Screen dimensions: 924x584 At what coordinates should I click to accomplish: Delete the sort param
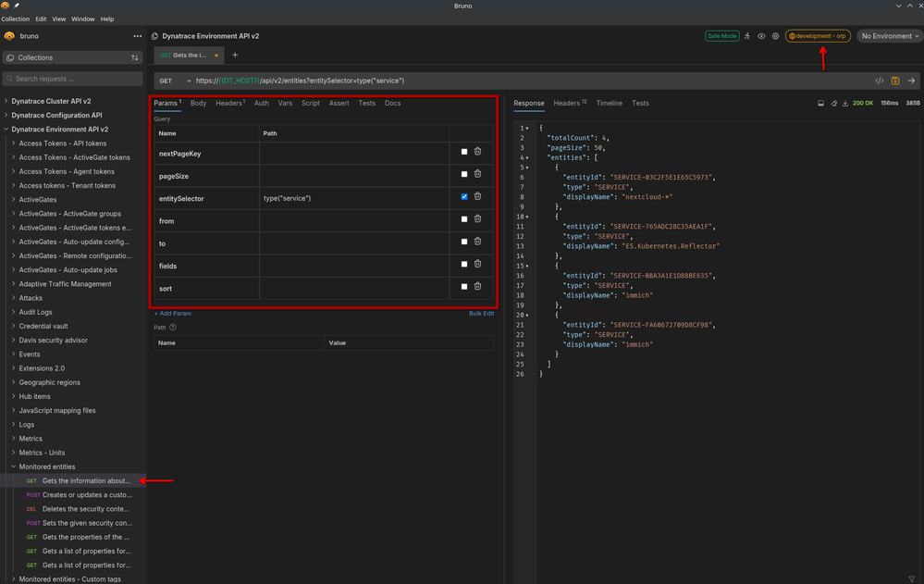click(478, 286)
